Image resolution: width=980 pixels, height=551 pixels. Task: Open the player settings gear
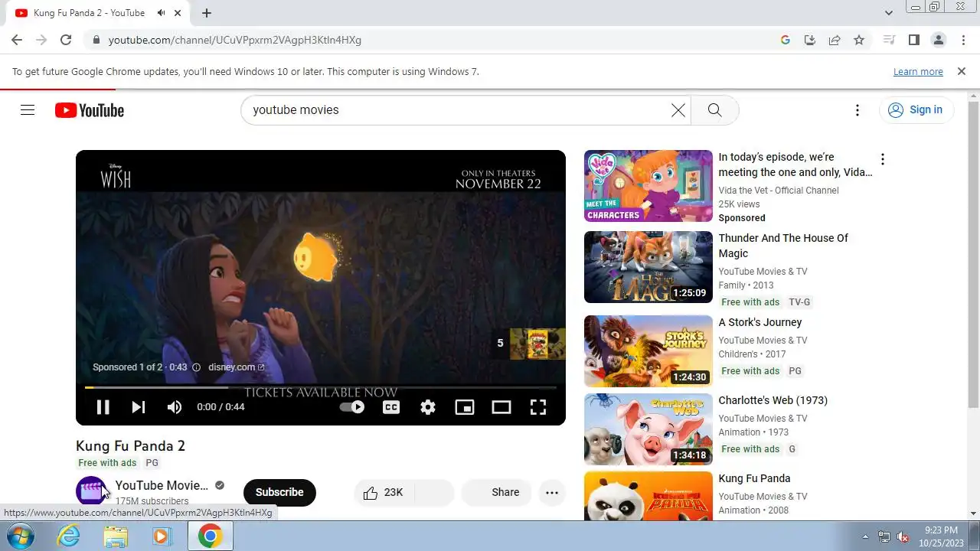(x=428, y=407)
